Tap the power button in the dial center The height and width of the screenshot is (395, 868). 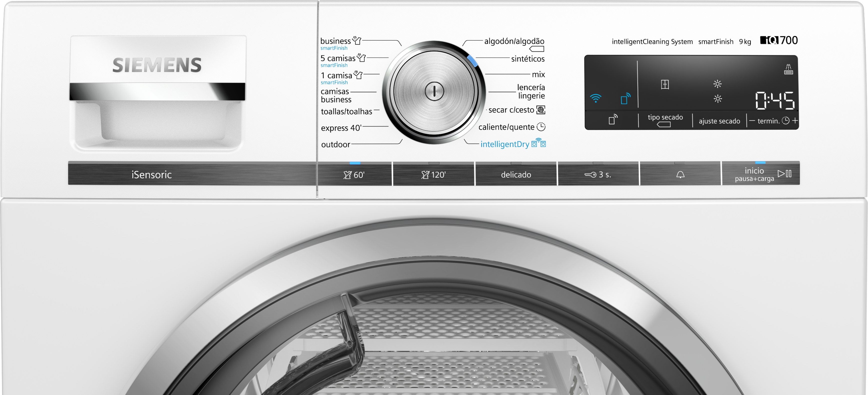[434, 91]
